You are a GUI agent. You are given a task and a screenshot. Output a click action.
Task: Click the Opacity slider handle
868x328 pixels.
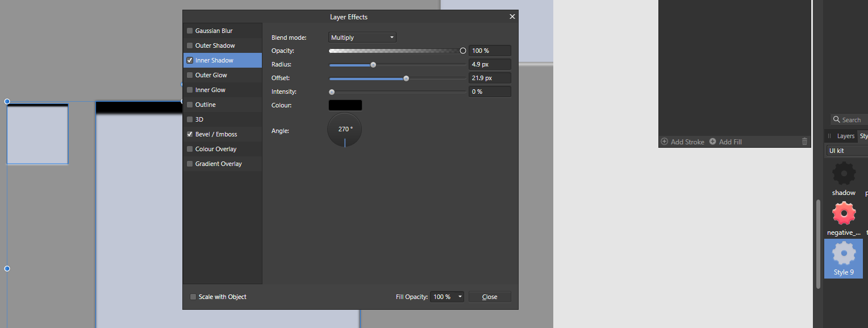[463, 51]
